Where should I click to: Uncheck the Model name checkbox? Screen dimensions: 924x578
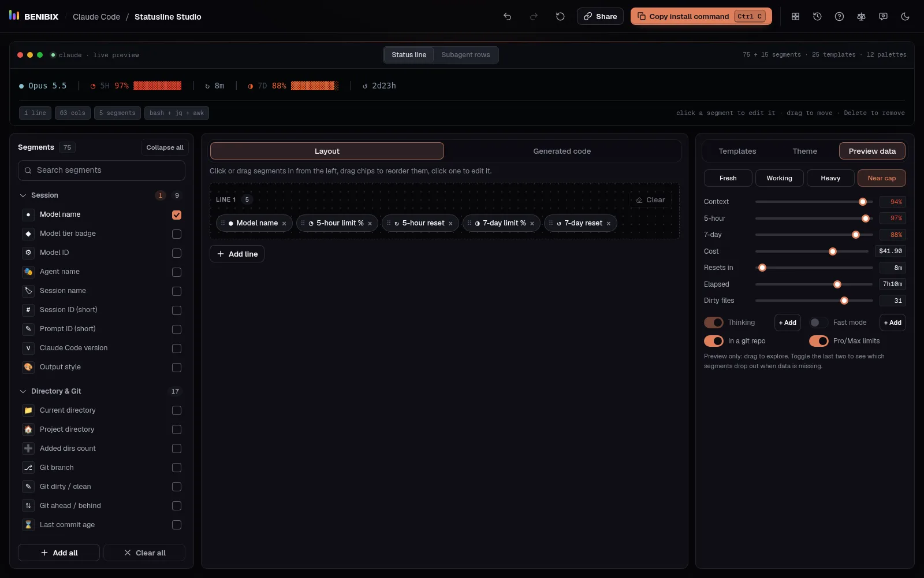177,215
